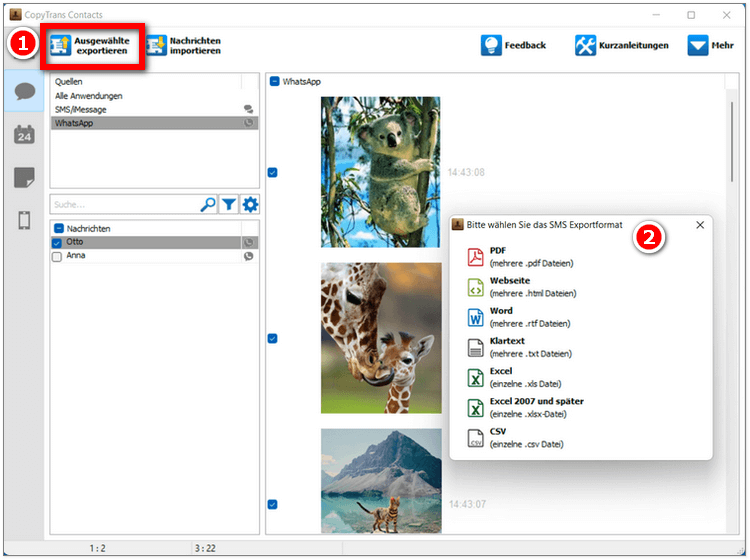This screenshot has width=750, height=560.
Task: Click Nachrichten importieren button
Action: [184, 46]
